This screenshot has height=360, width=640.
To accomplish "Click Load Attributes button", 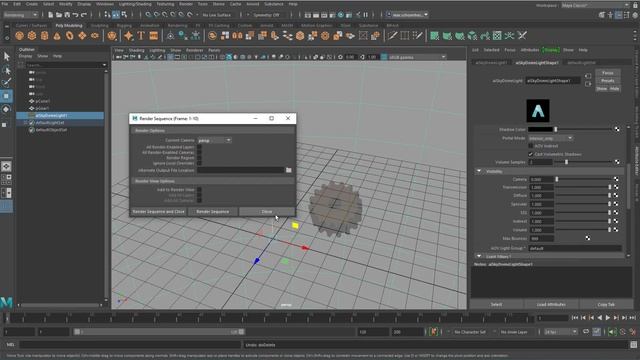I will point(551,304).
